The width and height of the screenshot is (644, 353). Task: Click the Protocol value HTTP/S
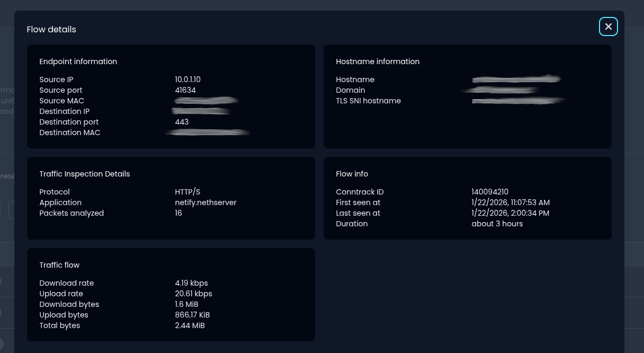point(187,192)
